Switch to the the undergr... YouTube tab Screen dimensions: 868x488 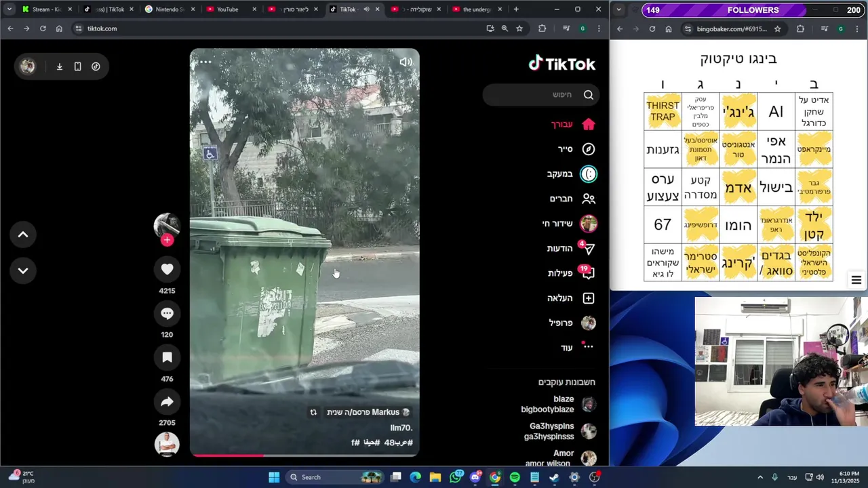(x=477, y=9)
